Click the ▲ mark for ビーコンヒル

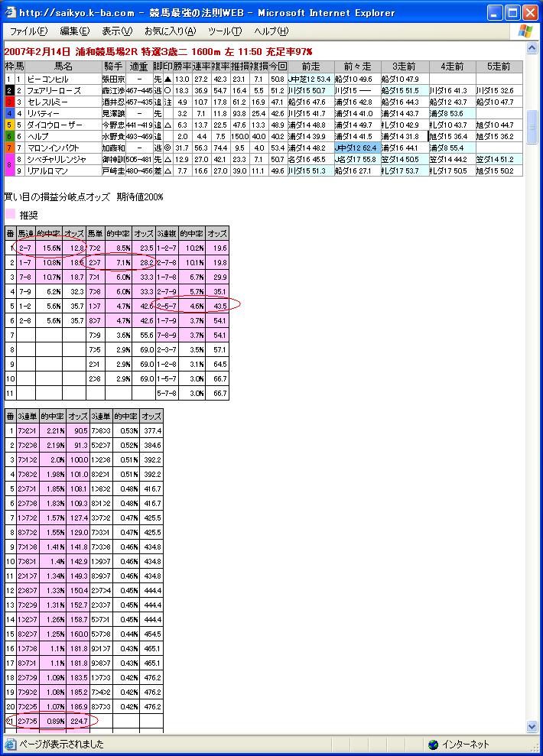click(x=167, y=79)
